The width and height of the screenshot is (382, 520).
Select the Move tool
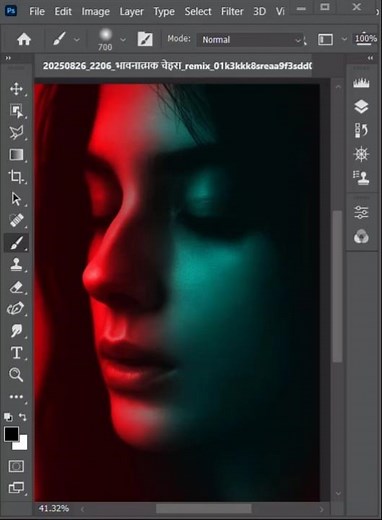click(16, 89)
